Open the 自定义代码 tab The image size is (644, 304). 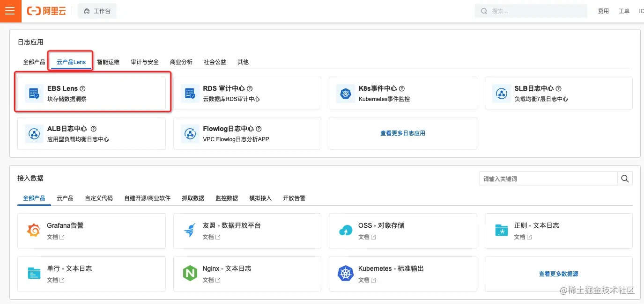point(99,198)
